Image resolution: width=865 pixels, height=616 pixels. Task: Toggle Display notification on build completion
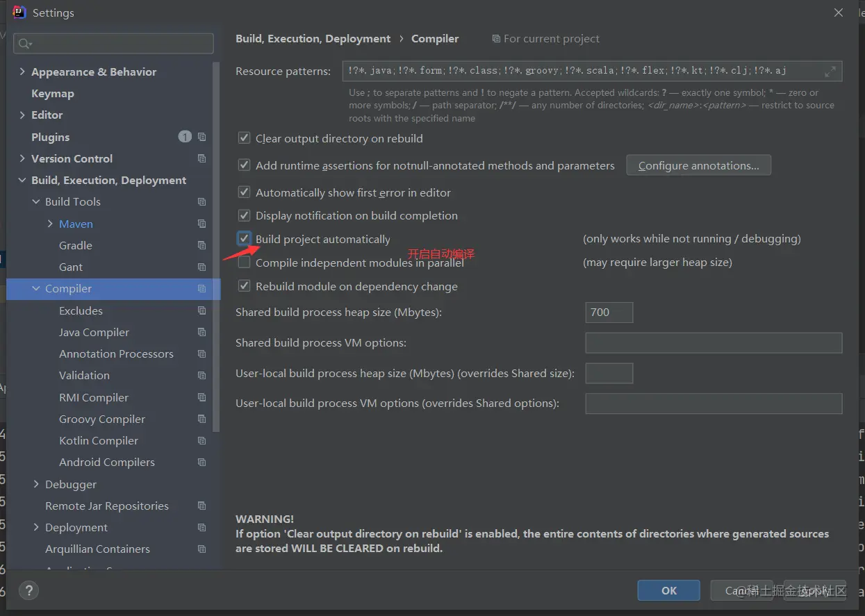point(244,215)
